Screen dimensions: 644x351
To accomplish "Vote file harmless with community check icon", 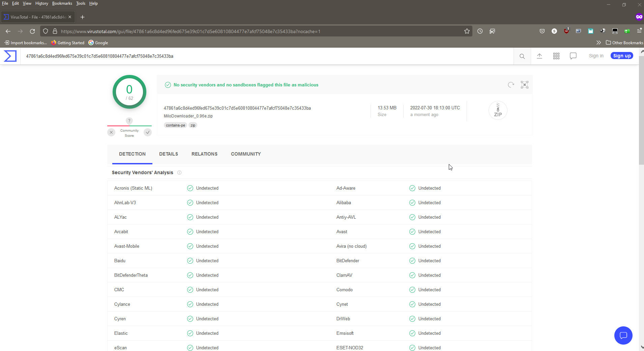I will 148,132.
